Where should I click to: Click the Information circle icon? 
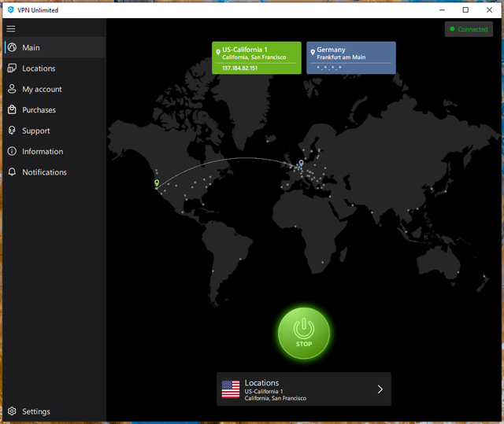12,151
